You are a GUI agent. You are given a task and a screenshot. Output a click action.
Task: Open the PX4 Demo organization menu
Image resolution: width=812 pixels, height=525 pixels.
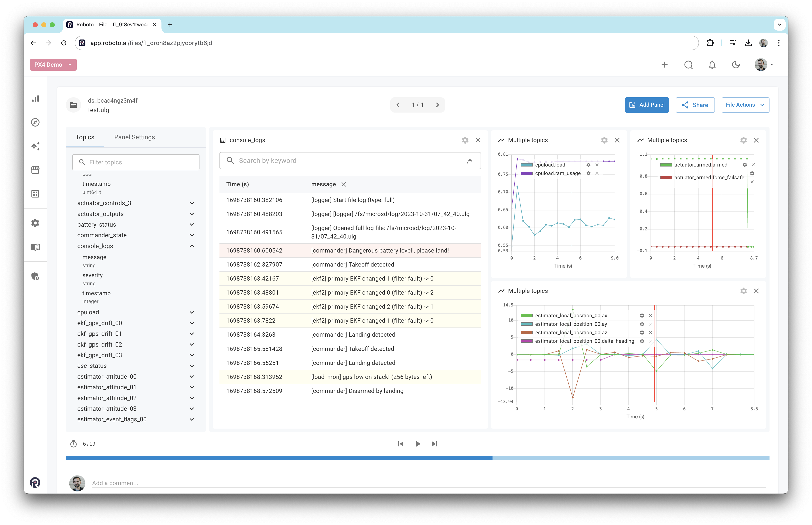click(x=53, y=65)
